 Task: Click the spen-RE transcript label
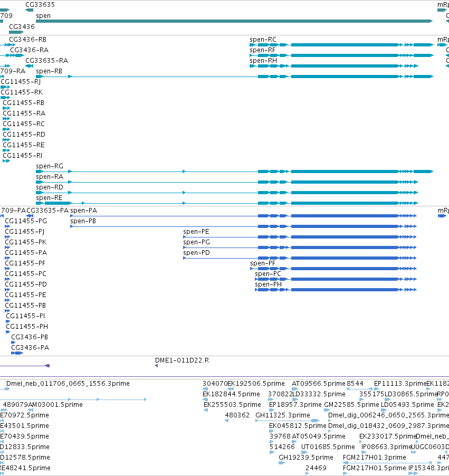[x=49, y=198]
